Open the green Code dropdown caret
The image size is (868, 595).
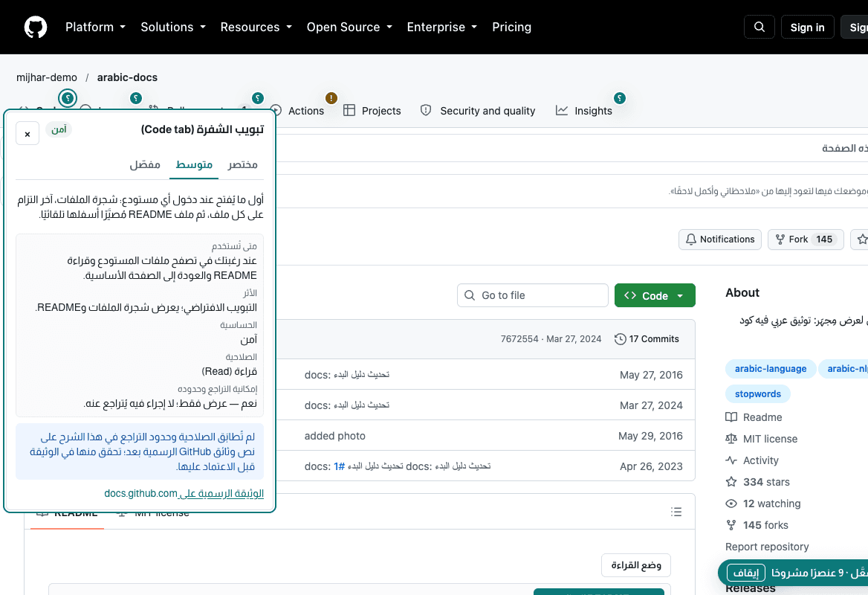pos(680,296)
